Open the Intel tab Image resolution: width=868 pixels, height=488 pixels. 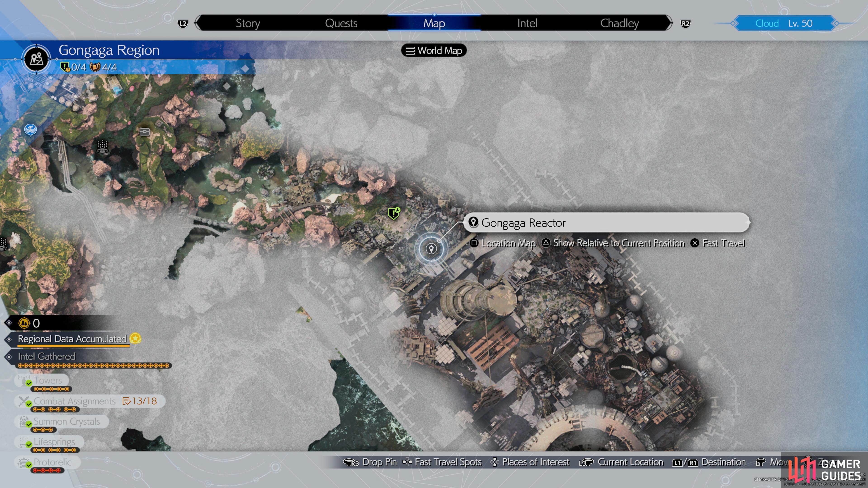point(527,23)
